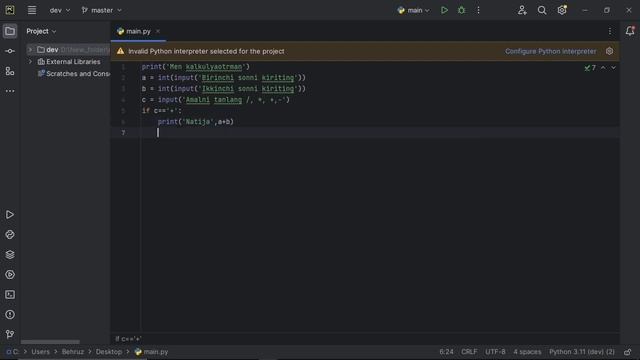Change UTF-8 file encoding
This screenshot has height=360, width=640.
495,352
